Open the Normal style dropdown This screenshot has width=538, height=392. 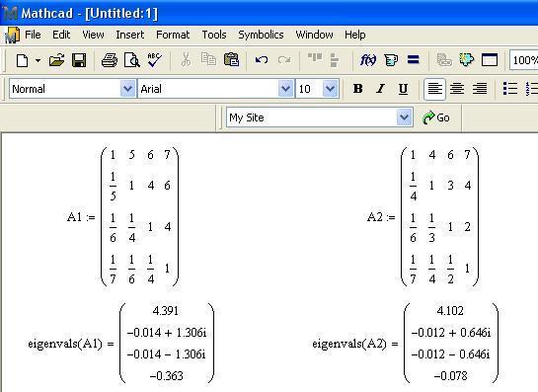(128, 89)
